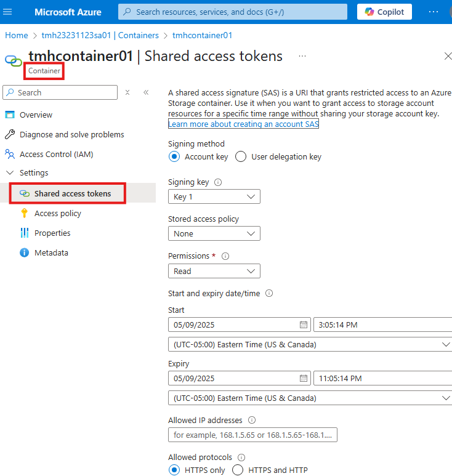Clear the sidebar search with X icon
The width and height of the screenshot is (452, 476).
pyautogui.click(x=127, y=92)
